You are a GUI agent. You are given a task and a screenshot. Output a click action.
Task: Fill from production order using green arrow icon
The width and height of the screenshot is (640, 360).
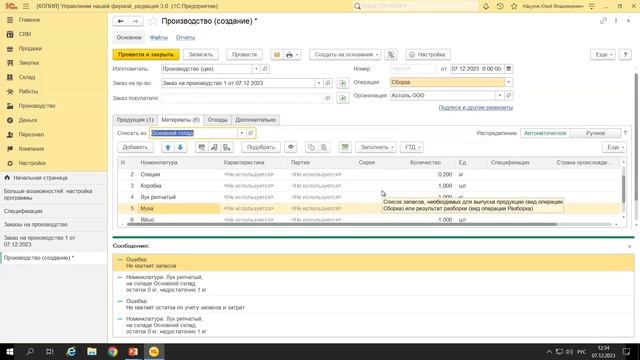pyautogui.click(x=343, y=83)
